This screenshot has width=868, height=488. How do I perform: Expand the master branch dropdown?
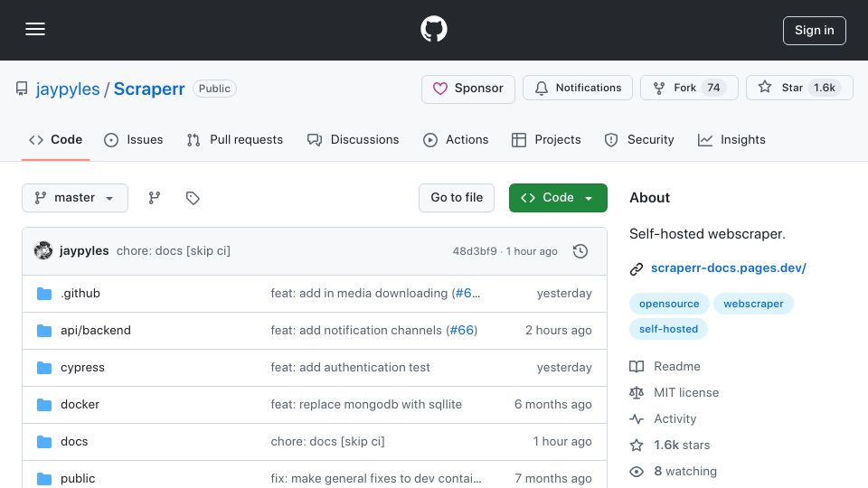point(75,198)
